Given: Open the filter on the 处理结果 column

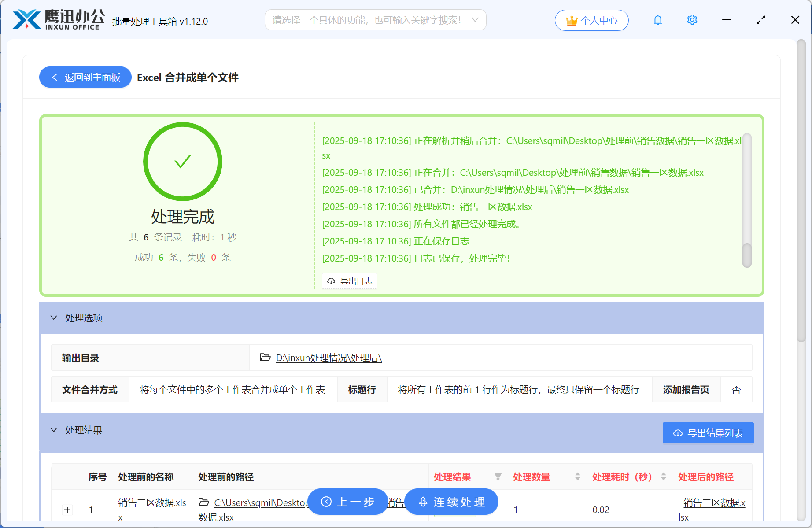Looking at the screenshot, I should 498,476.
